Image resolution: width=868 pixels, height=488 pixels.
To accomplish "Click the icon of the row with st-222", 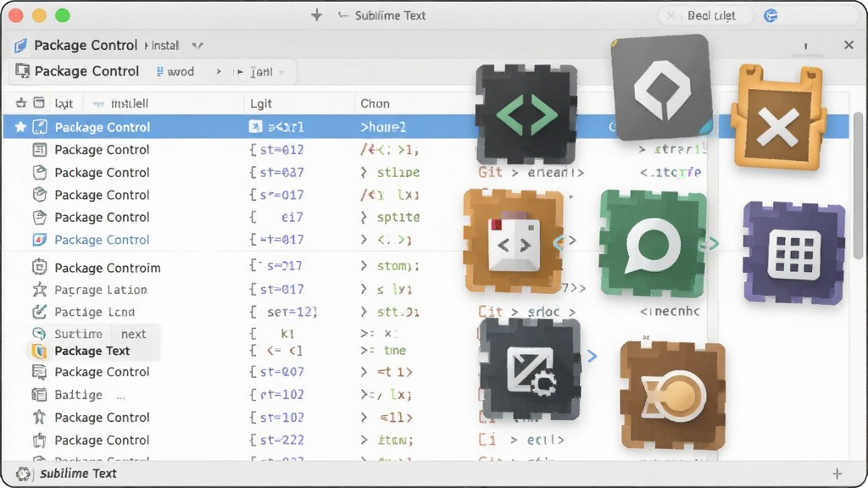I will [39, 440].
